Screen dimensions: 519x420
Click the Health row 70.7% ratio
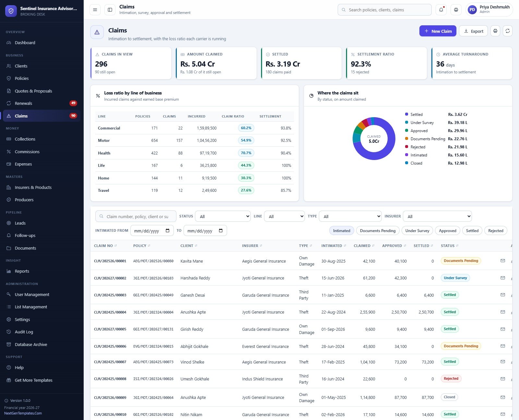coord(246,153)
